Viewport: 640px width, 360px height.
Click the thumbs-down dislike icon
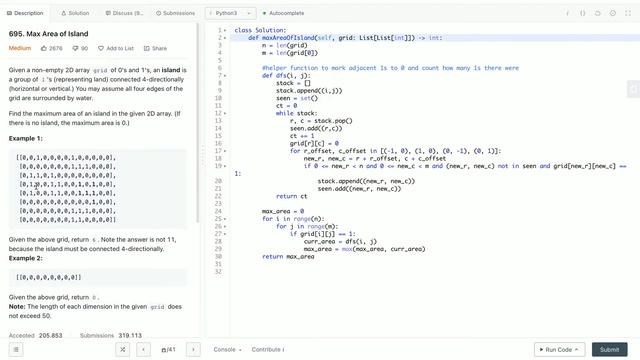click(75, 48)
